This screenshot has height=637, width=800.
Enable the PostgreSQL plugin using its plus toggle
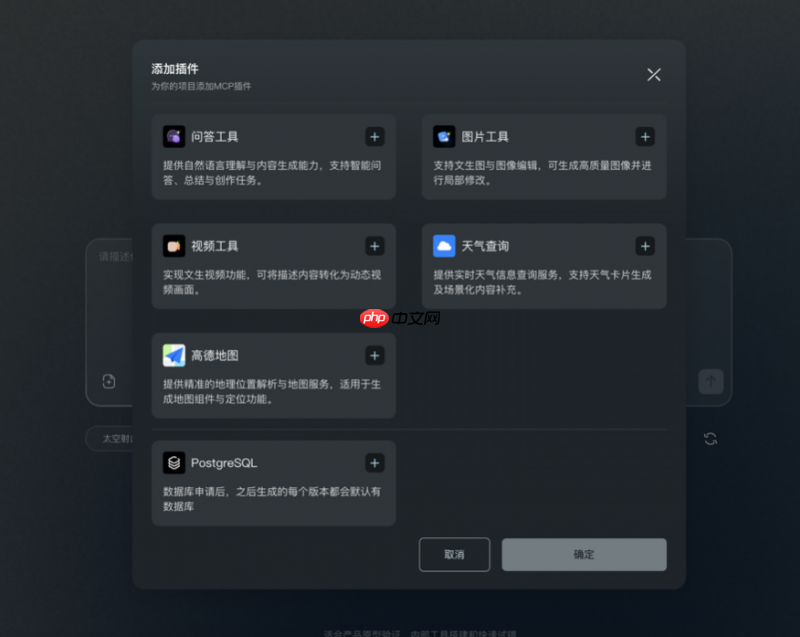[x=375, y=463]
